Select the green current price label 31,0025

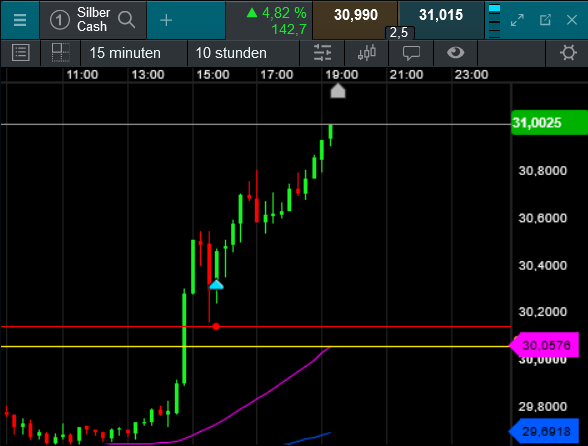pos(549,123)
